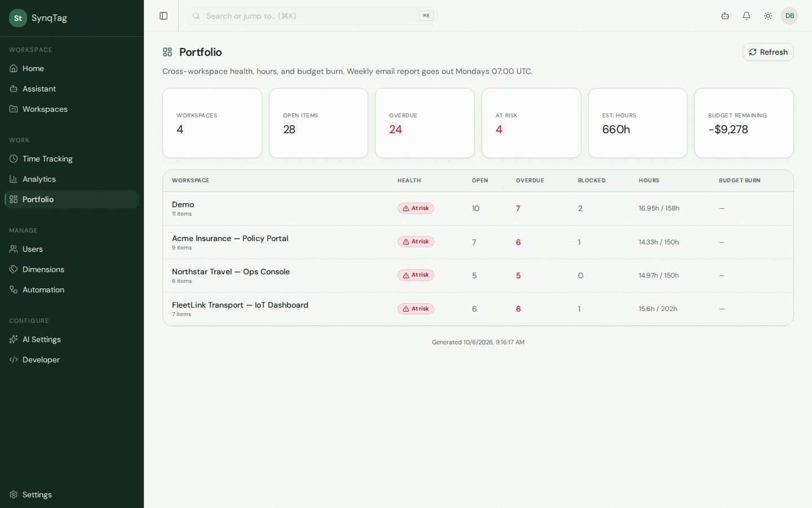The width and height of the screenshot is (812, 508).
Task: Toggle the sidebar collapse icon
Action: tap(164, 16)
